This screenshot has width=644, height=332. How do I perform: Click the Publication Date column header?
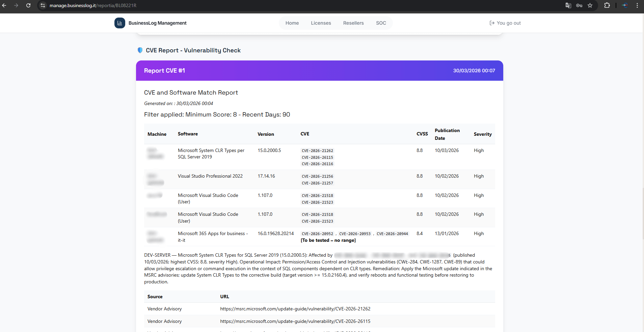click(447, 134)
